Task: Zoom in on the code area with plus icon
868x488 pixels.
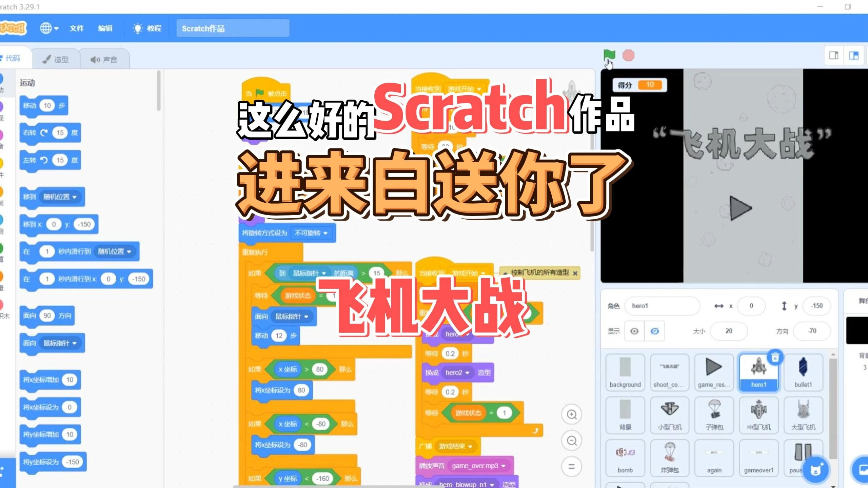Action: coord(572,414)
